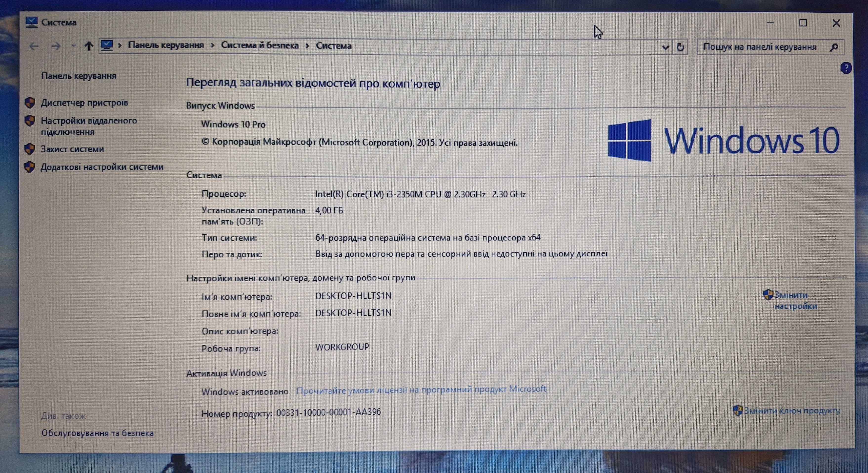Open Панель керування home link
The height and width of the screenshot is (473, 868).
pyautogui.click(x=79, y=76)
